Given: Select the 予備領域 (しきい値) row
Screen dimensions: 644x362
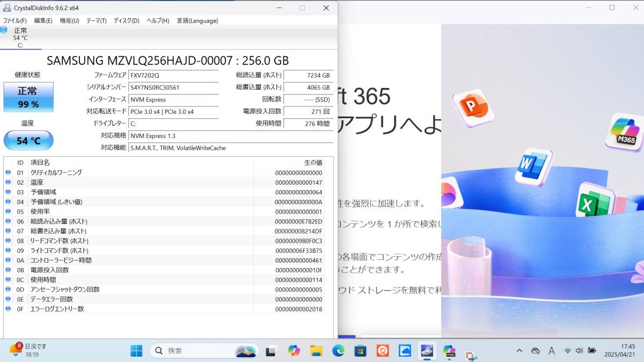Looking at the screenshot, I should pyautogui.click(x=164, y=202).
